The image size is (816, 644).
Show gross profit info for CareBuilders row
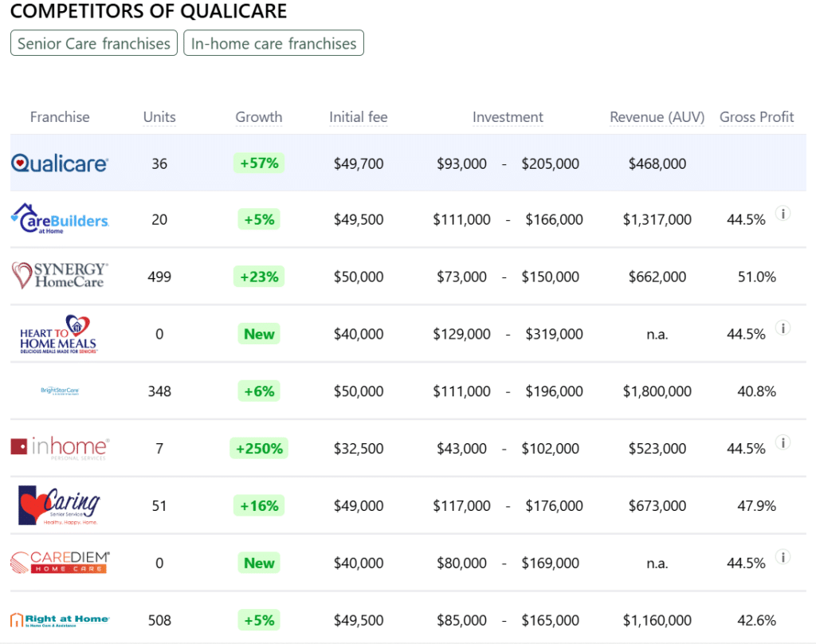tap(783, 214)
